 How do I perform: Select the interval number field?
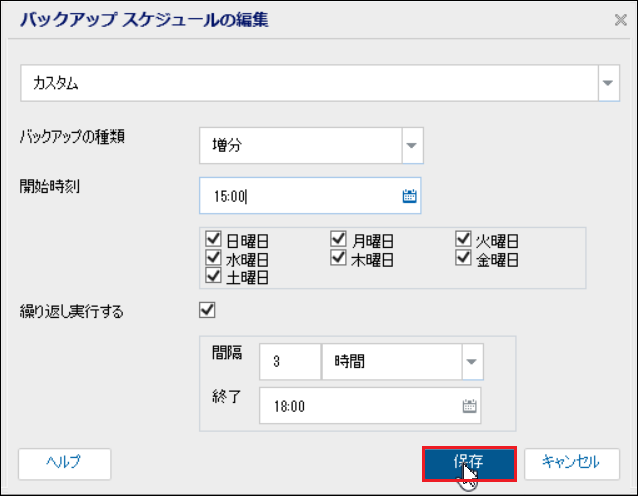tap(288, 362)
